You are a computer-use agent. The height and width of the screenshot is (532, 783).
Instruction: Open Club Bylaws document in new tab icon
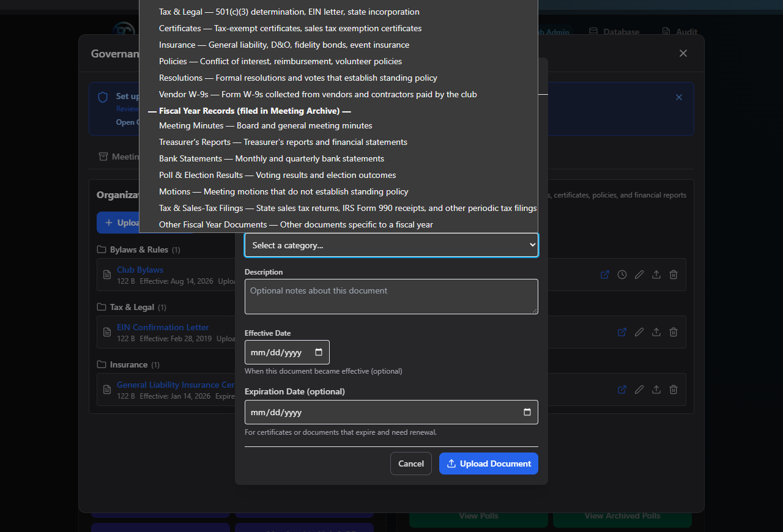(605, 275)
